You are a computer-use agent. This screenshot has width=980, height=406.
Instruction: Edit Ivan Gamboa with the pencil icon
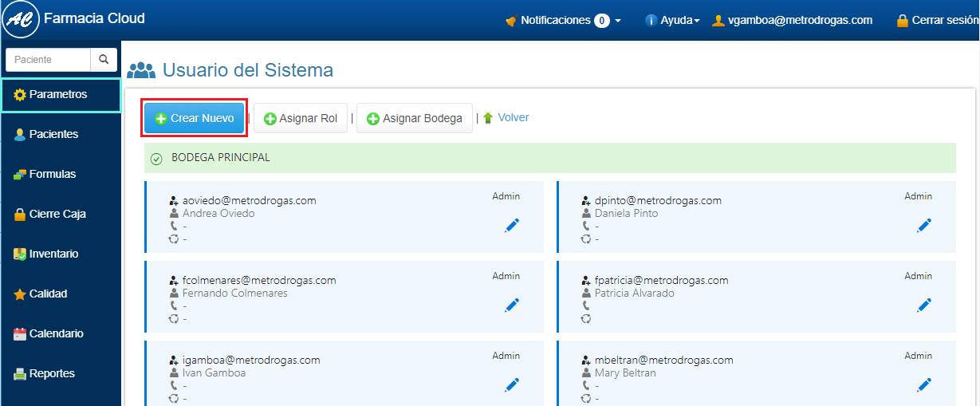[x=512, y=385]
